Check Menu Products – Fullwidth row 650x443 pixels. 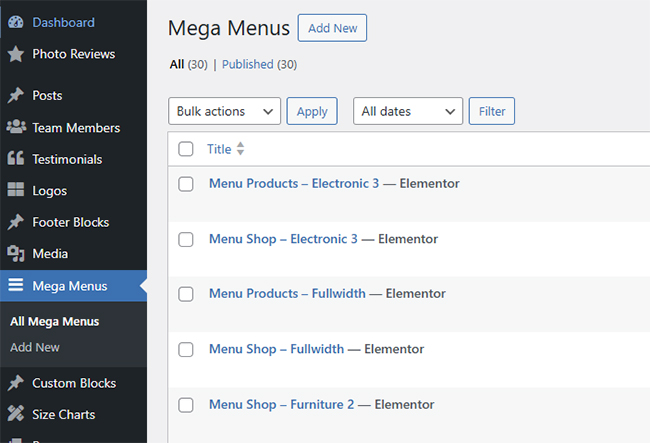(x=186, y=294)
